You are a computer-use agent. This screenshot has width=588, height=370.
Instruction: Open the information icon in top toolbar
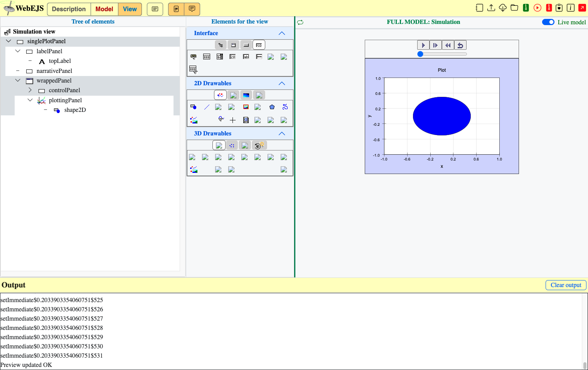[x=571, y=8]
